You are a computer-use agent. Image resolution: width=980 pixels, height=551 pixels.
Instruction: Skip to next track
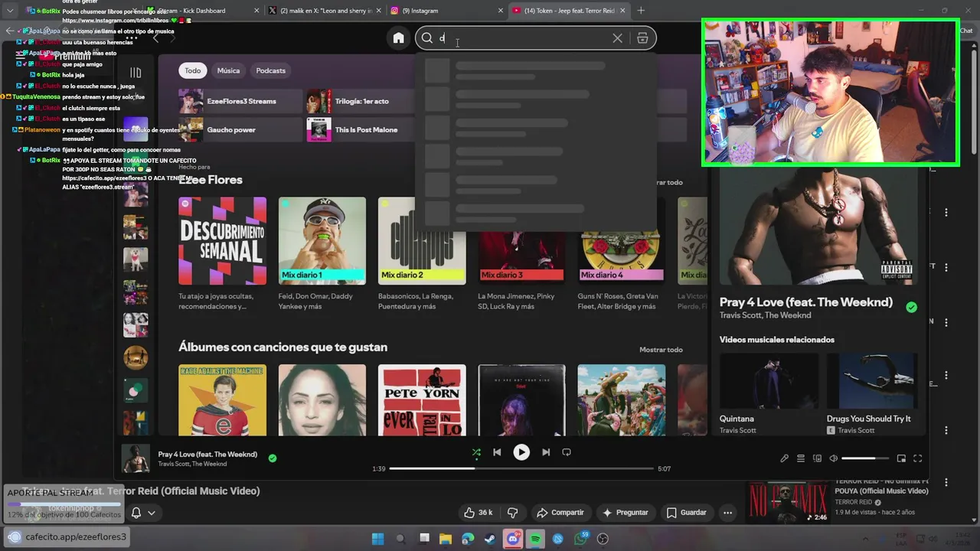(546, 452)
